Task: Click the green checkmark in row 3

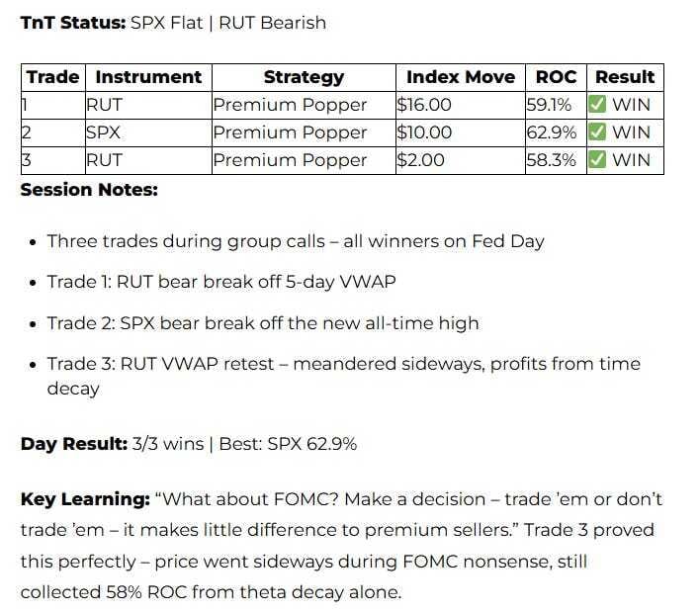Action: click(597, 160)
